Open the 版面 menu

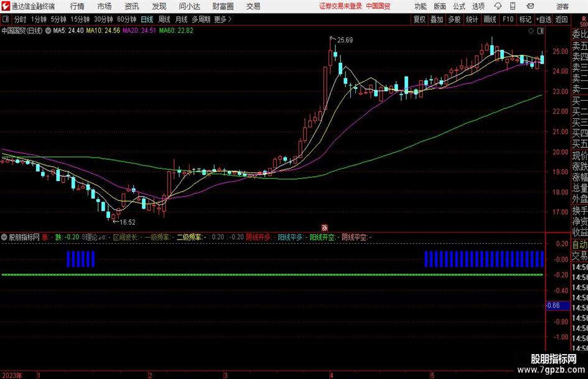click(x=439, y=6)
